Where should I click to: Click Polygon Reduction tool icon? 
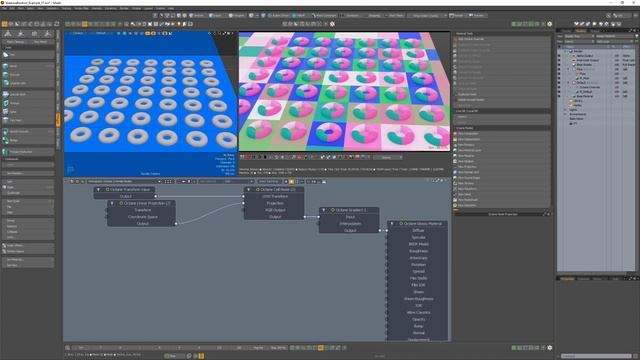tap(6, 151)
